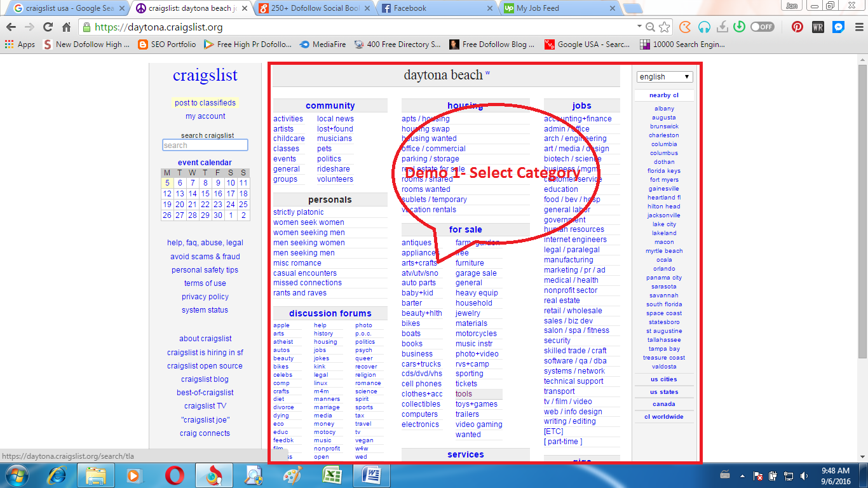868x488 pixels.
Task: Click the browser forward arrow
Action: click(29, 27)
